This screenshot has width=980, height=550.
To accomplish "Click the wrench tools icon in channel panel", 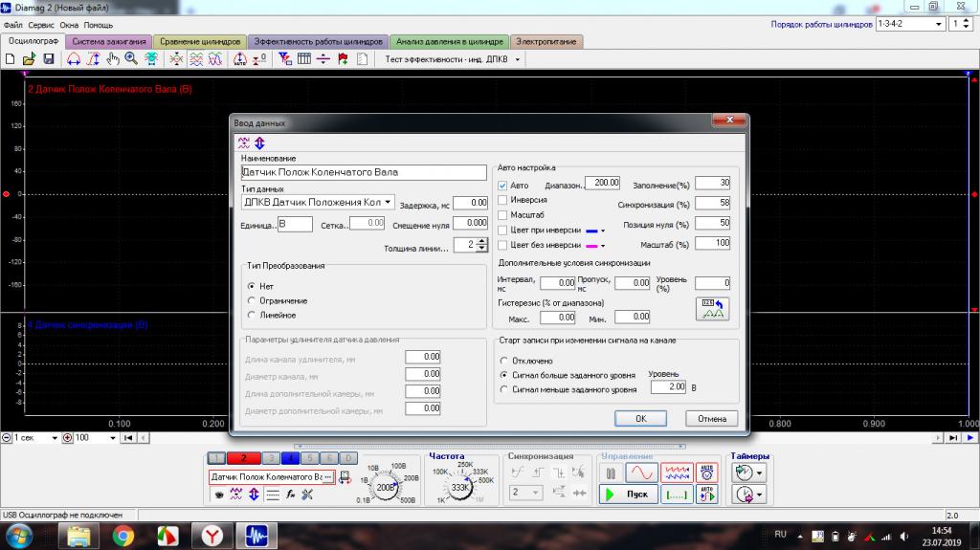I will [x=307, y=495].
